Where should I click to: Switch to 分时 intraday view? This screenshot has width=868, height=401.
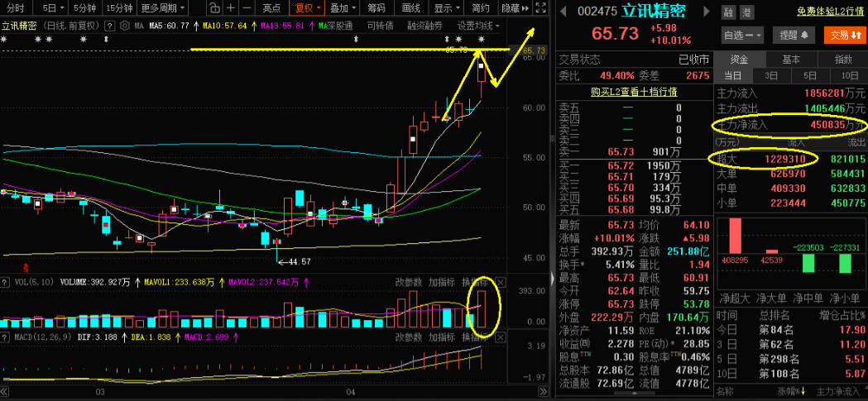click(17, 7)
